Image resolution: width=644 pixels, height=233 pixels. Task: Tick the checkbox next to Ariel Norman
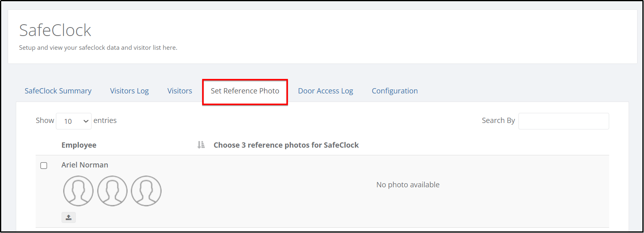coord(44,165)
